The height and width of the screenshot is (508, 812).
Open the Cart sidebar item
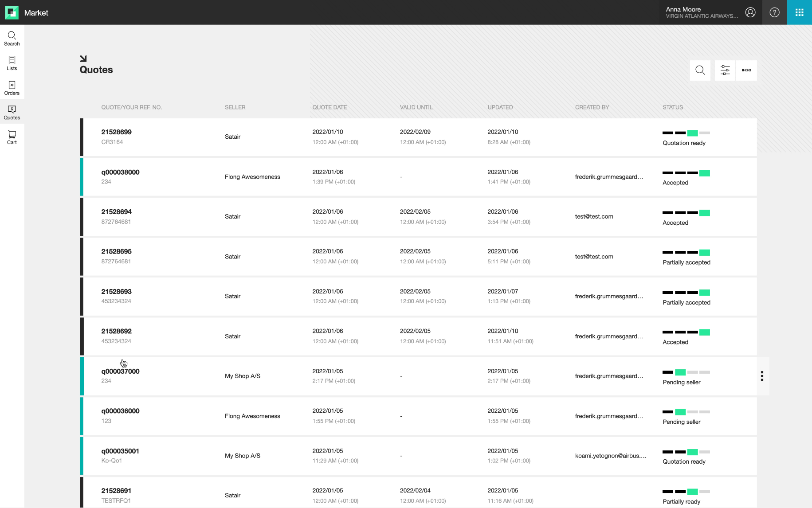coord(12,137)
